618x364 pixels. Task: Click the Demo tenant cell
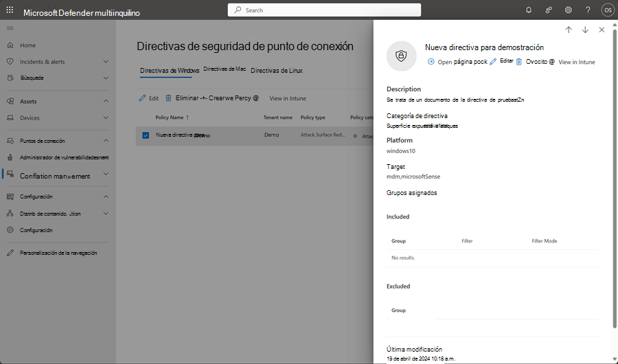click(271, 135)
